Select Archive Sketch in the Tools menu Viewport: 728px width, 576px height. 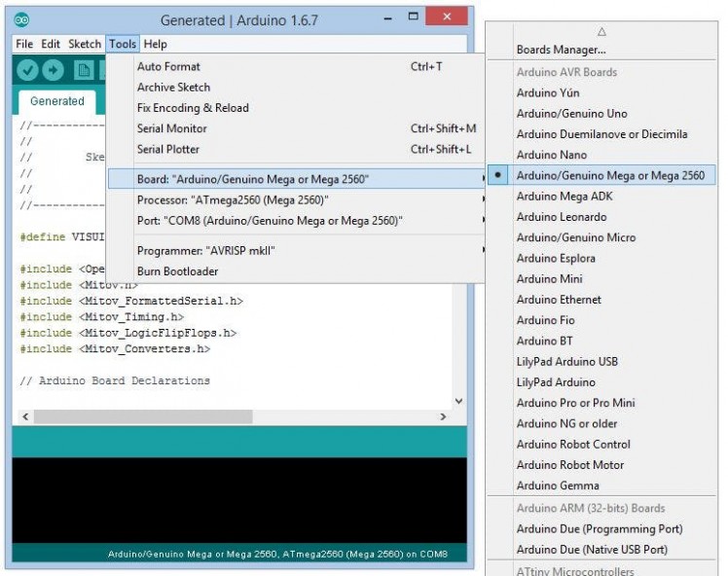(x=296, y=88)
